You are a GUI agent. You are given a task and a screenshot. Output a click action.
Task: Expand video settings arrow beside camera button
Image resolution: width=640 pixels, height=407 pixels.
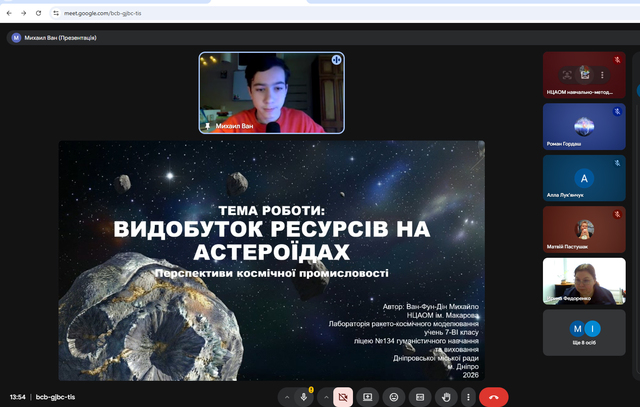tap(326, 396)
